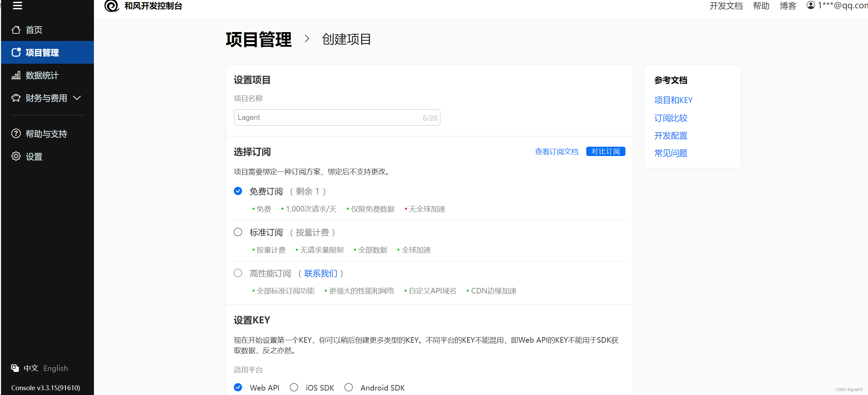868x395 pixels.
Task: Click the QWeather console logo
Action: (111, 6)
